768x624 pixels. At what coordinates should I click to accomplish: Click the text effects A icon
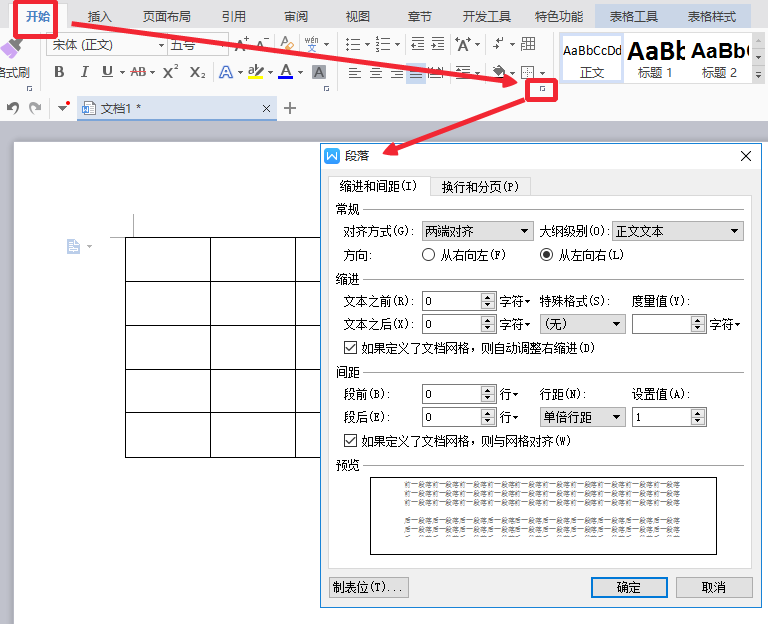225,72
